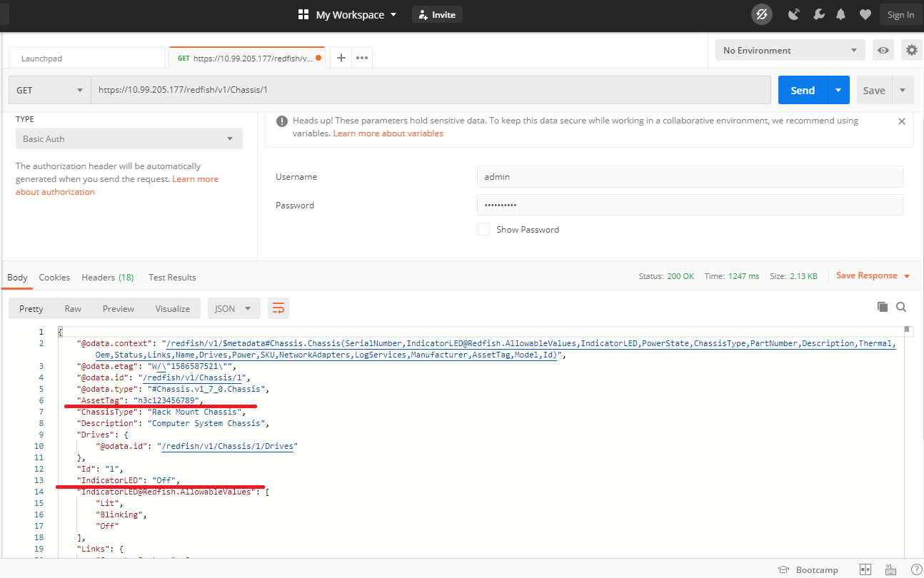Screen dimensions: 924x578
Task: Click the satellite capture requests icon
Action: click(793, 14)
